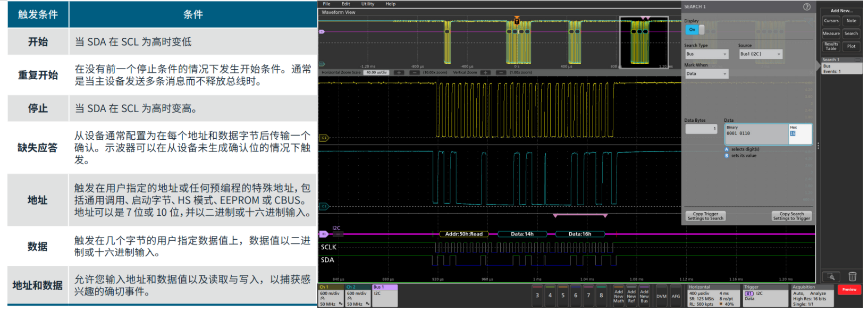The image size is (868, 312).
Task: Click the trash delete icon
Action: [x=852, y=276]
